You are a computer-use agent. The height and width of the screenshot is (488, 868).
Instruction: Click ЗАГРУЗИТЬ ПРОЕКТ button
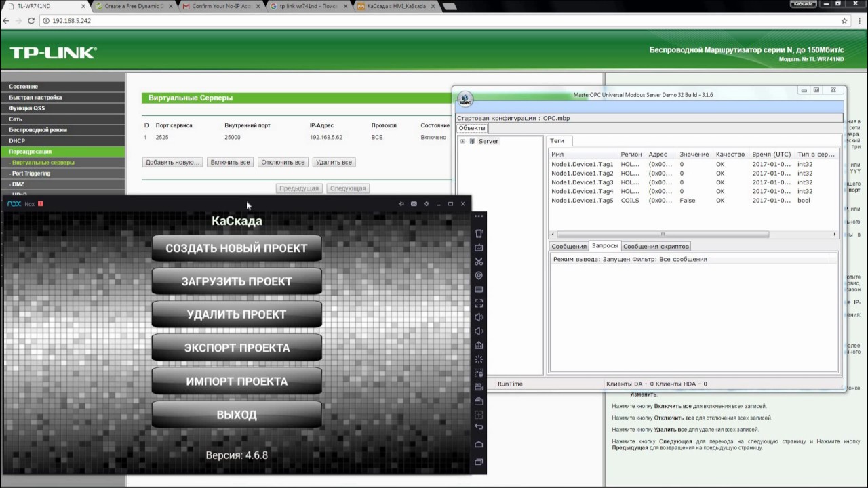pyautogui.click(x=237, y=281)
